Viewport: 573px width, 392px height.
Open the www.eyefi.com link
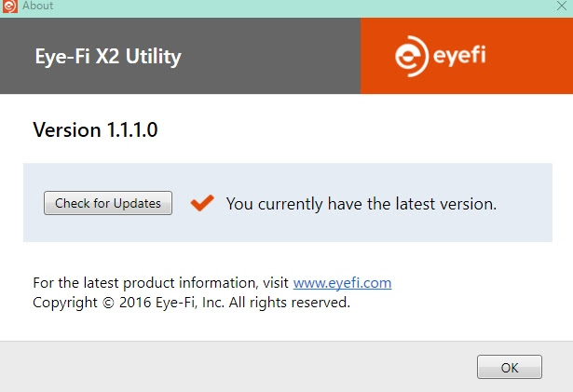tap(342, 282)
